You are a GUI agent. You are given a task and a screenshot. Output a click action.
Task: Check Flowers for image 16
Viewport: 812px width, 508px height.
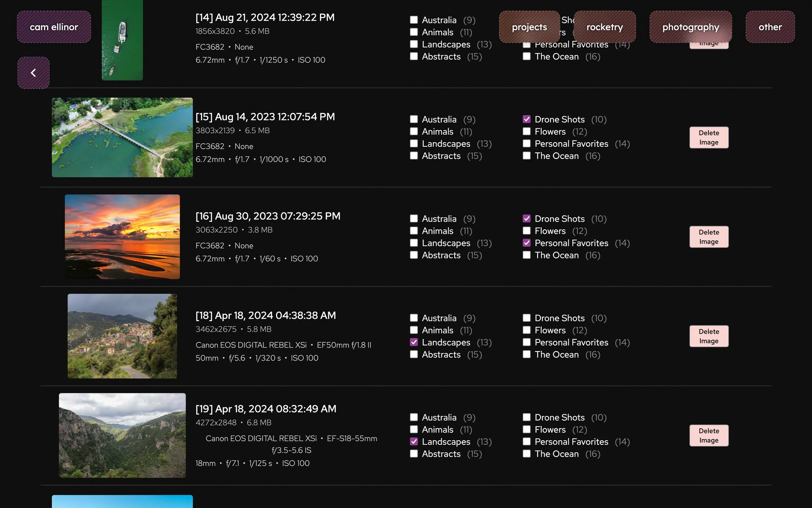527,231
